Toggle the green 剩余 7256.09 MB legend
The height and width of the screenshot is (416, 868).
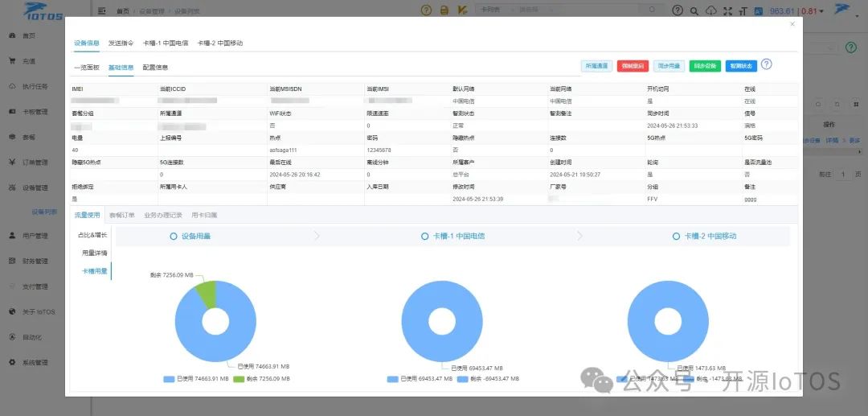[260, 379]
